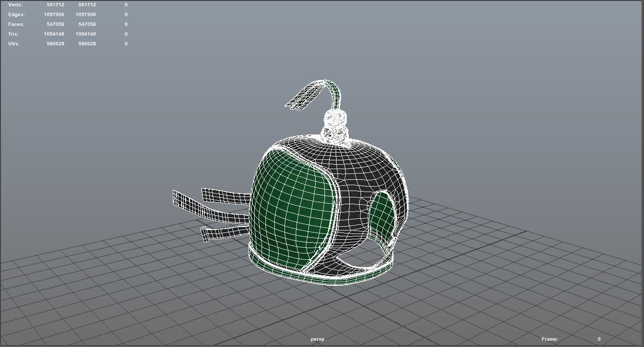Click the persp camera name label

pos(318,339)
